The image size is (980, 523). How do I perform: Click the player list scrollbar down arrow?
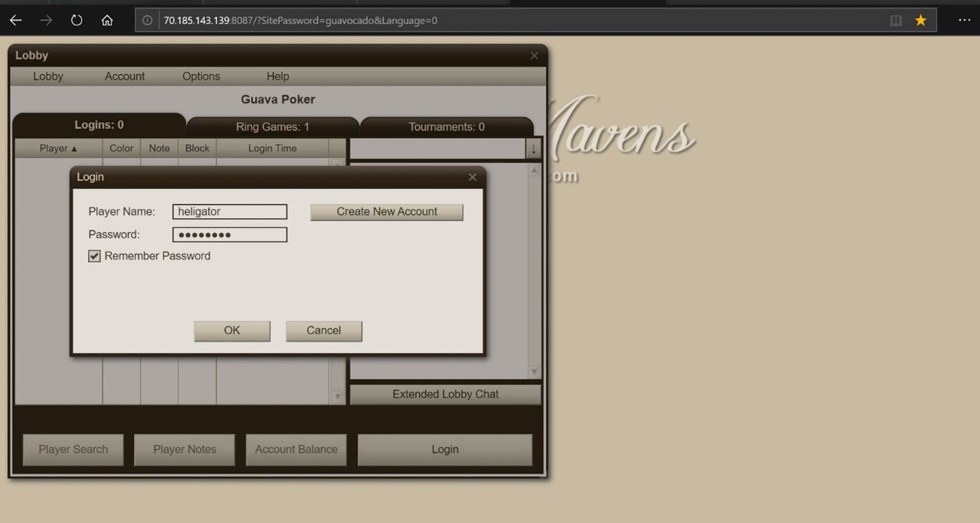[x=338, y=396]
